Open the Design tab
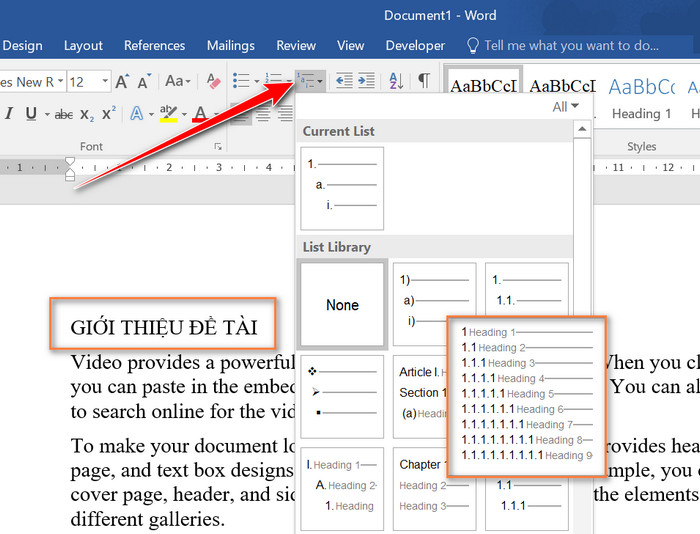The height and width of the screenshot is (534, 700). (x=22, y=46)
